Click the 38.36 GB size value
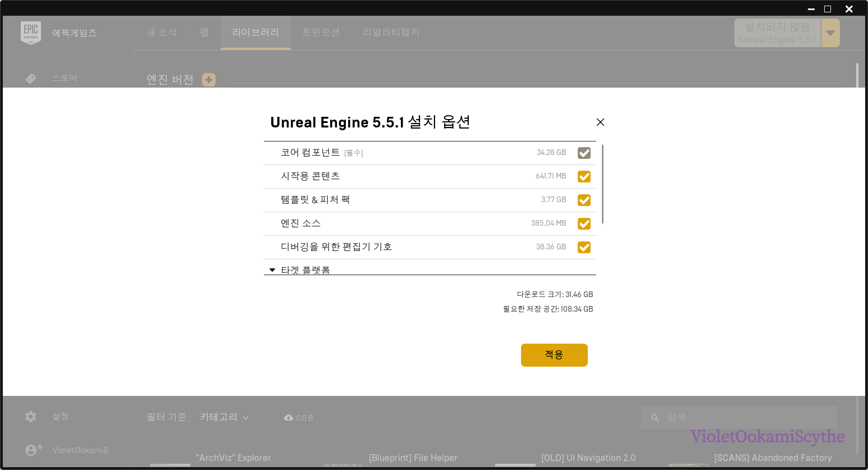 coord(551,247)
